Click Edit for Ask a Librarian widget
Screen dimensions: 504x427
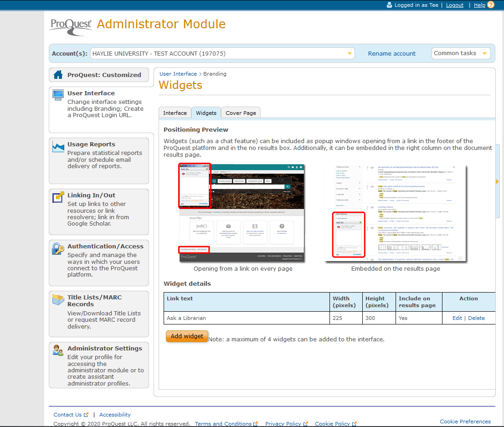pyautogui.click(x=457, y=318)
